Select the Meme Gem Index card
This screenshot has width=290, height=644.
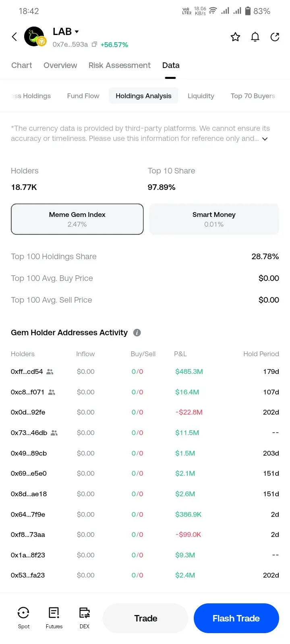[77, 219]
